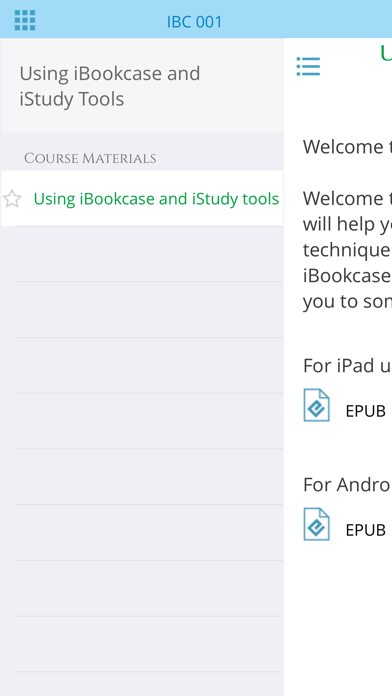Open Using iBookcase and iStudy tools material
This screenshot has width=392, height=696.
156,199
